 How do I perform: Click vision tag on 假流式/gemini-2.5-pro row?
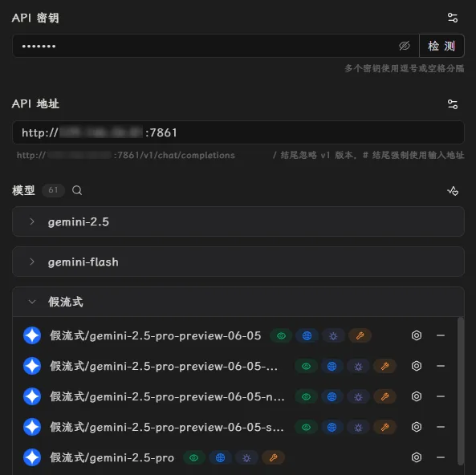tap(194, 457)
